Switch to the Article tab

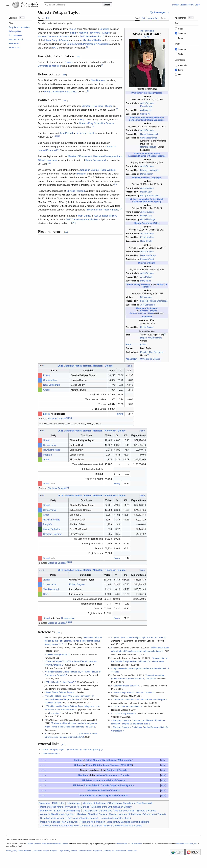[41, 18]
